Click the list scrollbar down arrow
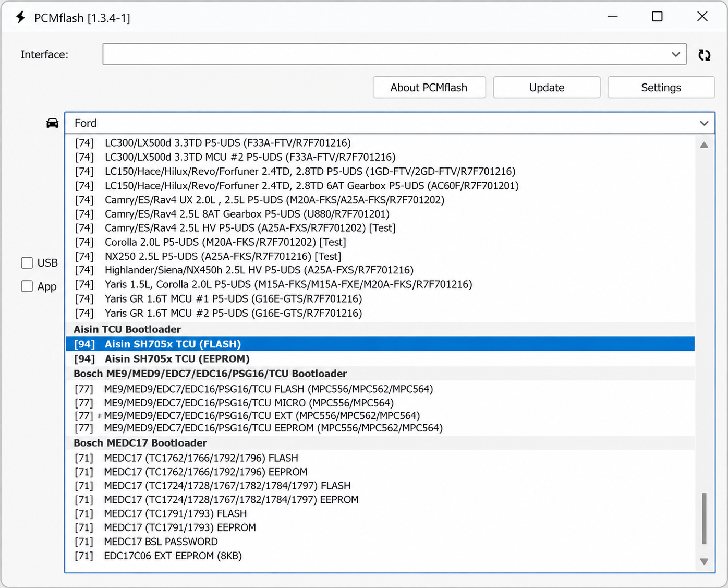The image size is (728, 588). [x=704, y=561]
